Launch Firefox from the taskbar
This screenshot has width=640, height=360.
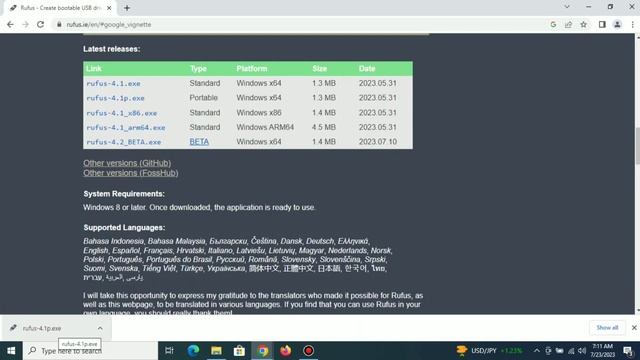tap(285, 351)
